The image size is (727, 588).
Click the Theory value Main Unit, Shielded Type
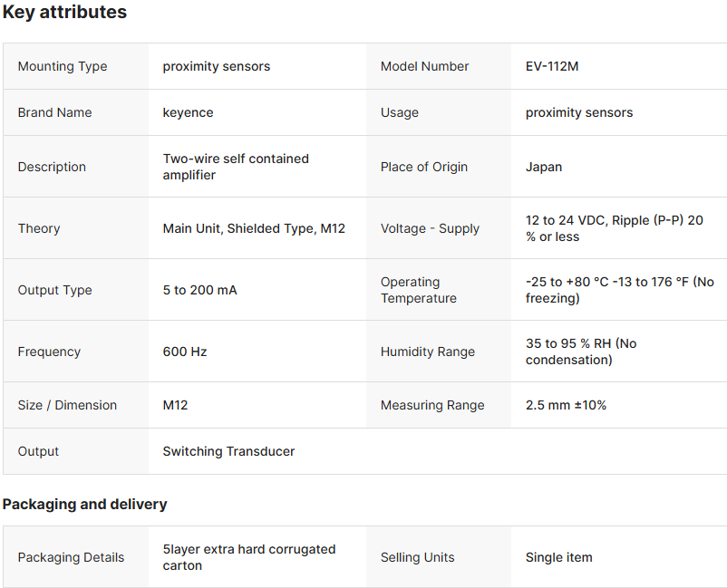[x=254, y=228]
